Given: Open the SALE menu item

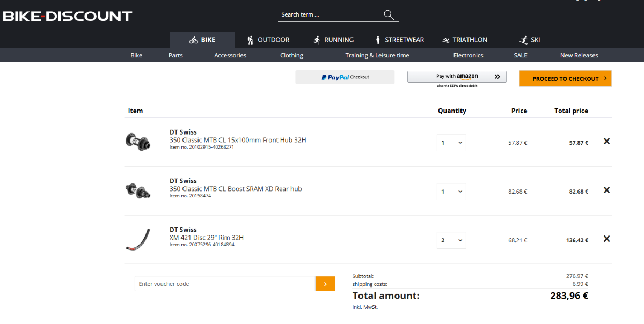Looking at the screenshot, I should coord(520,55).
